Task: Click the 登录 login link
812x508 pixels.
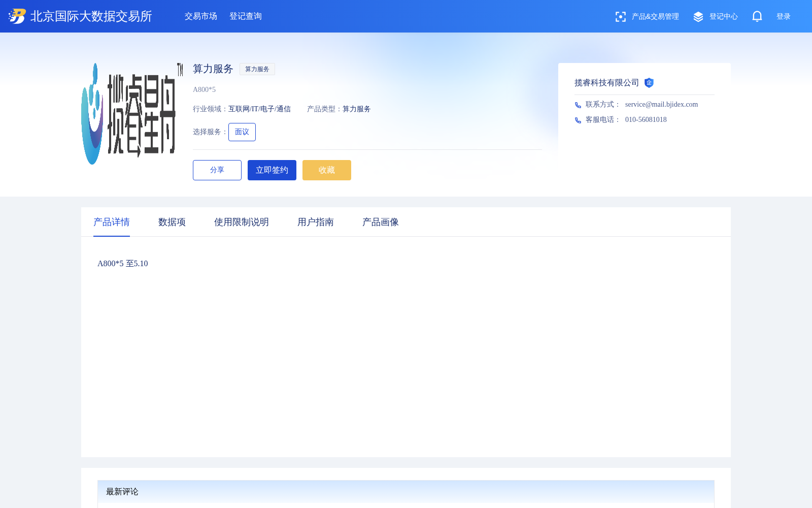Action: click(784, 17)
